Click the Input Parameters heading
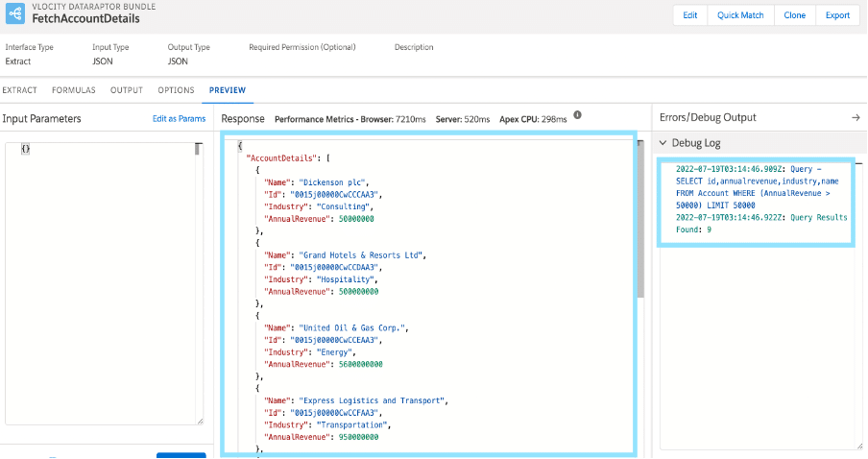Image resolution: width=868 pixels, height=459 pixels. tap(41, 118)
